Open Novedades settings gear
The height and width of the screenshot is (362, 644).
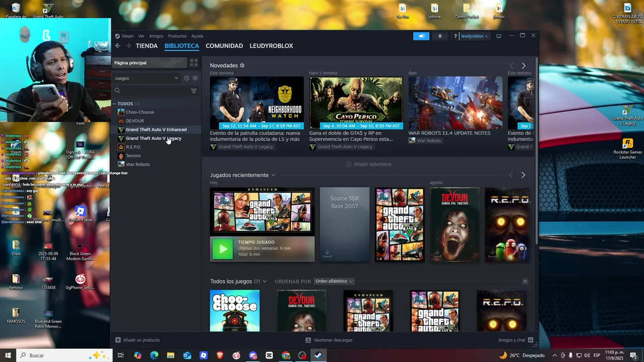(x=242, y=65)
